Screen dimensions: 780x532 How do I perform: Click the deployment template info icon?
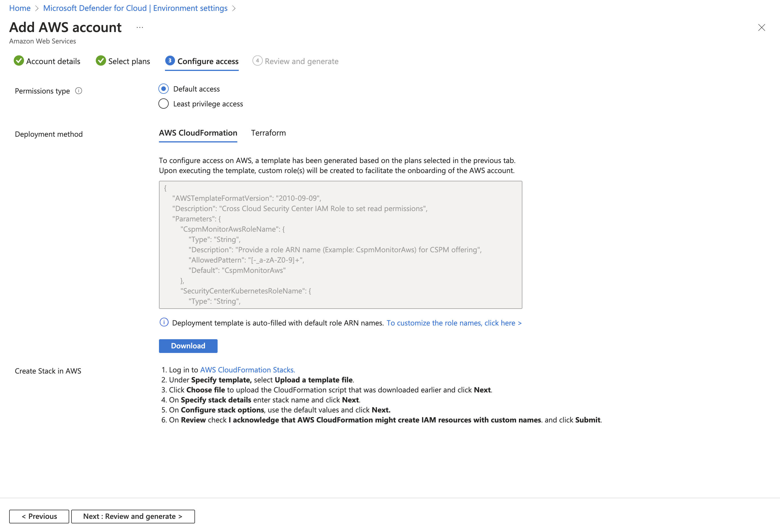click(164, 323)
